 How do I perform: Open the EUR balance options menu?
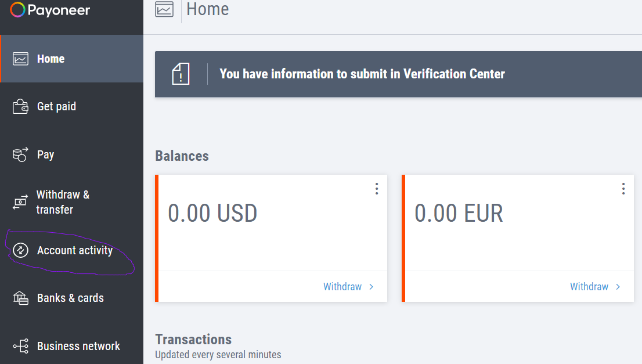pyautogui.click(x=623, y=189)
